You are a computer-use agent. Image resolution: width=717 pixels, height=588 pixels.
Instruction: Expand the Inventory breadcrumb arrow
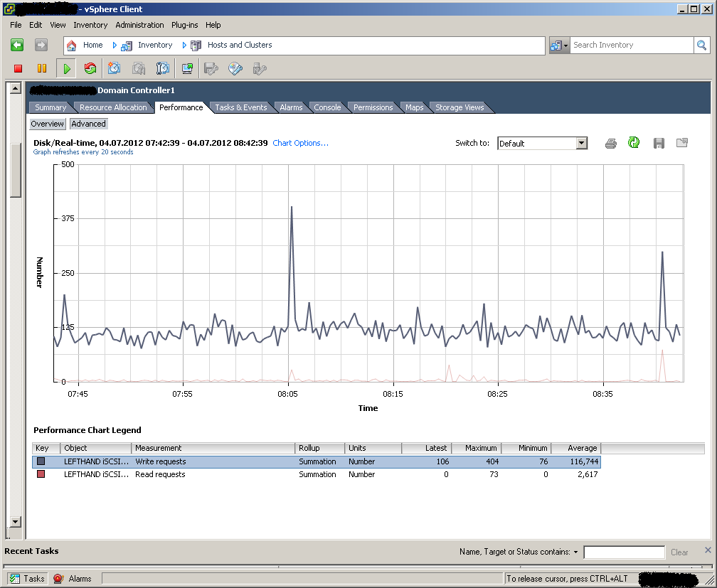pyautogui.click(x=184, y=46)
